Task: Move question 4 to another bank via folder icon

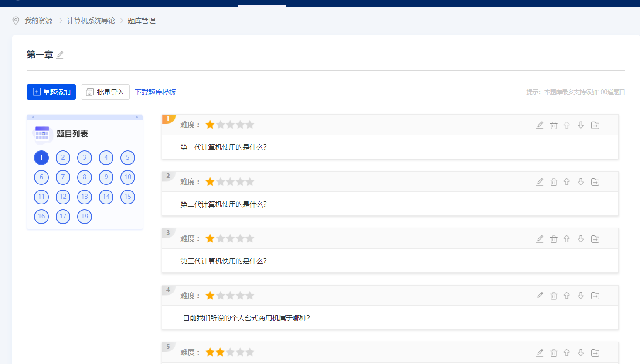Action: pyautogui.click(x=595, y=296)
